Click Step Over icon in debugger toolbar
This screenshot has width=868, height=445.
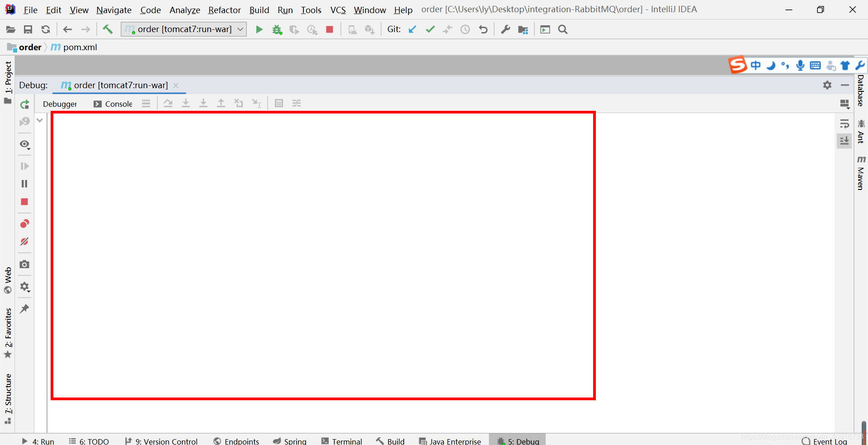168,103
